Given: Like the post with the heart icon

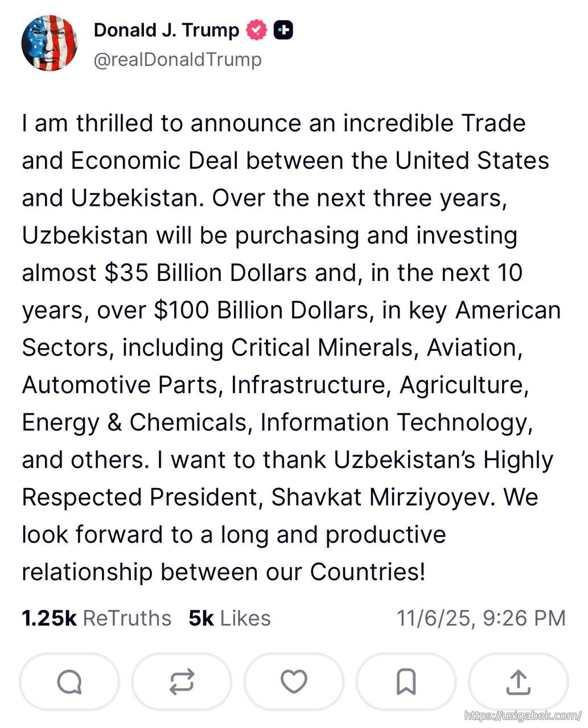Looking at the screenshot, I should point(294,681).
